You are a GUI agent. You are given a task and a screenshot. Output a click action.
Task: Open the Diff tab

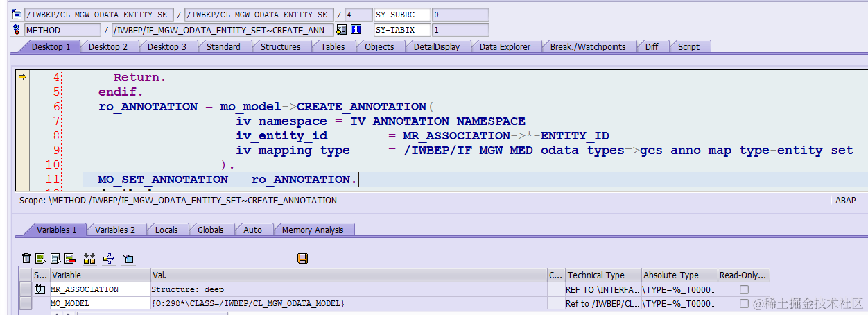[x=652, y=46]
